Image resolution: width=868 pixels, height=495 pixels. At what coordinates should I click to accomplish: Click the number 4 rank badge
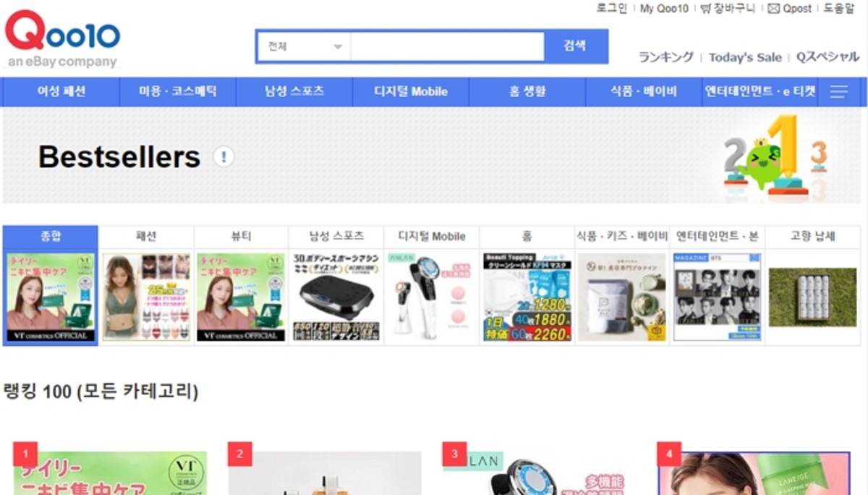point(668,454)
